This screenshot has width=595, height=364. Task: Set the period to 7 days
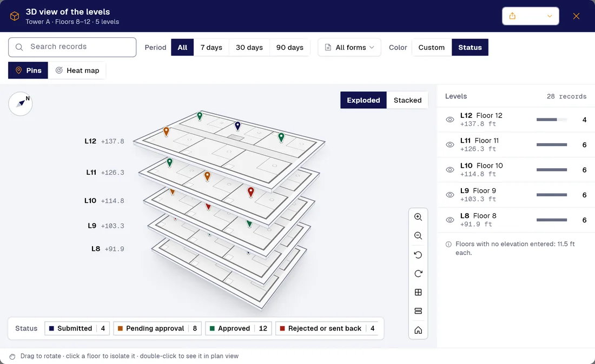pyautogui.click(x=211, y=48)
